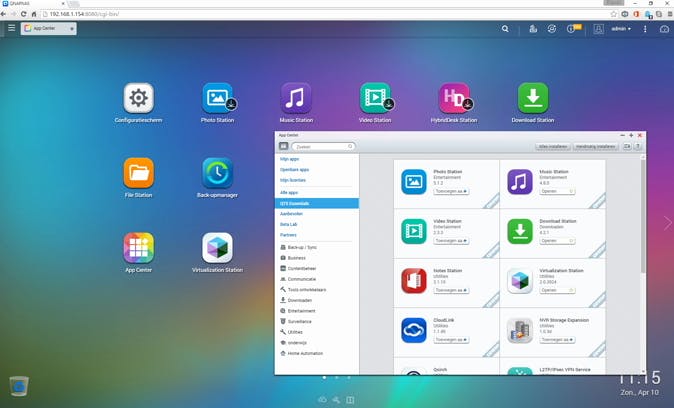The height and width of the screenshot is (408, 674).
Task: Click the App Center help question mark
Action: (638, 147)
